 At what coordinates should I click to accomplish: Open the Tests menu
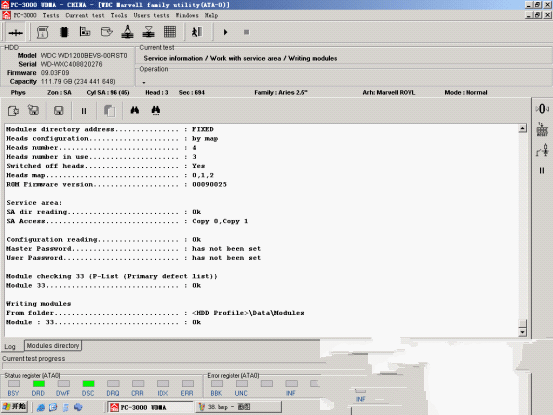point(51,16)
